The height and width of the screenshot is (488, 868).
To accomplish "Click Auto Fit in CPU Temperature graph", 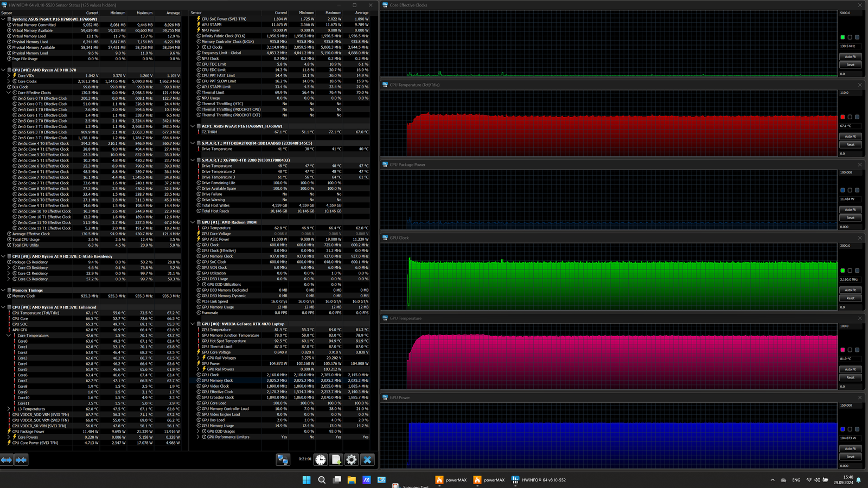I will pyautogui.click(x=850, y=137).
